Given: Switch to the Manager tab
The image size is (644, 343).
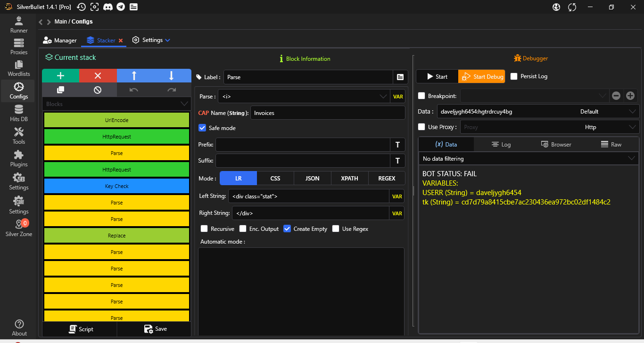Looking at the screenshot, I should [60, 41].
